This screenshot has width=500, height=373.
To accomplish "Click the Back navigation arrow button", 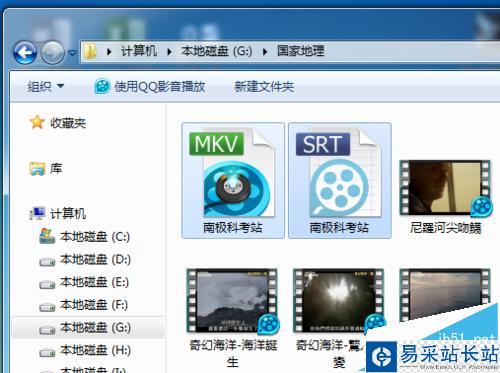I will point(25,52).
